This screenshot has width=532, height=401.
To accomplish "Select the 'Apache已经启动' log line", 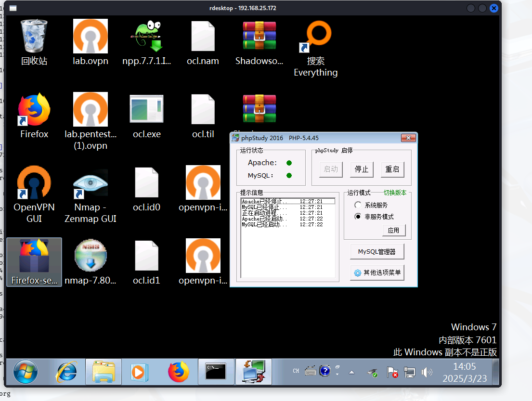I will point(288,219).
